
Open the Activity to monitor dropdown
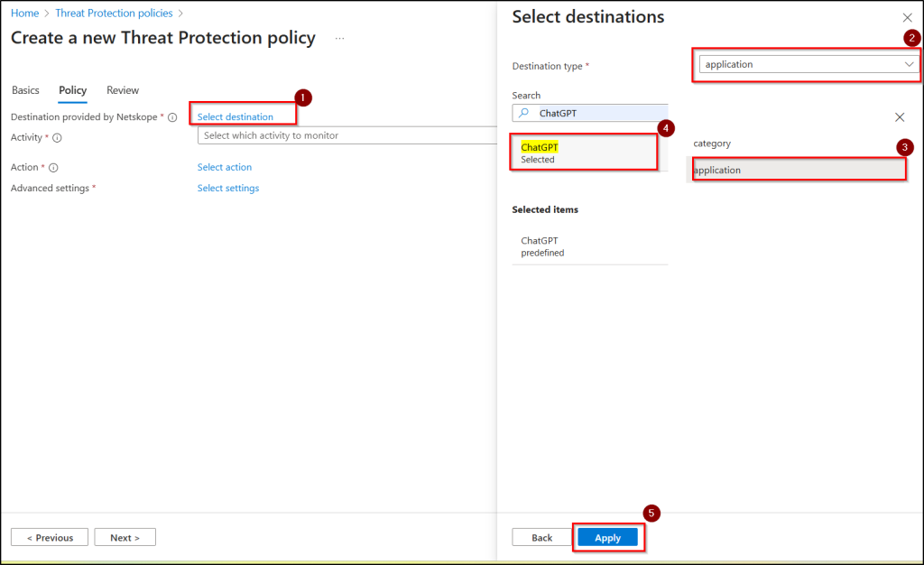(x=343, y=135)
